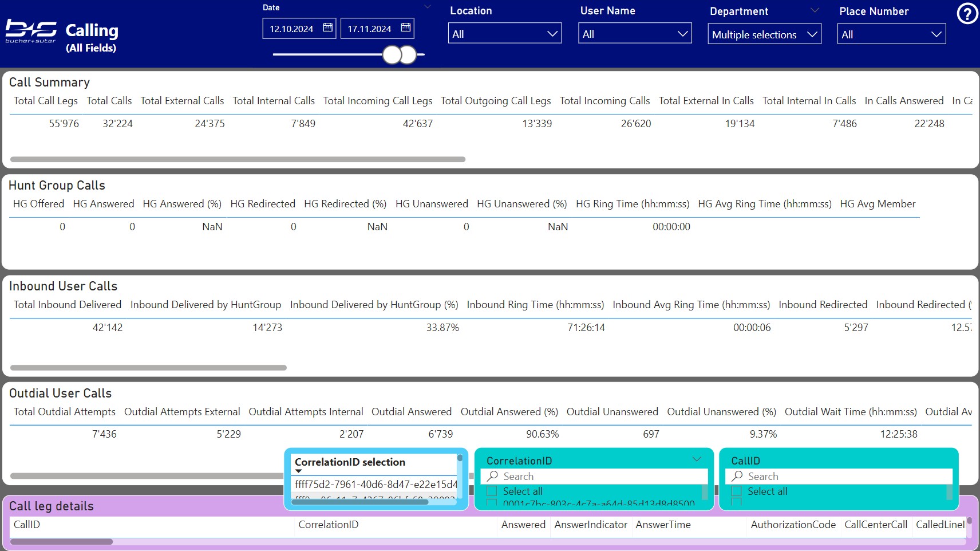This screenshot has height=551, width=980.
Task: Click the Call Summary horizontal scrollbar
Action: pyautogui.click(x=238, y=159)
